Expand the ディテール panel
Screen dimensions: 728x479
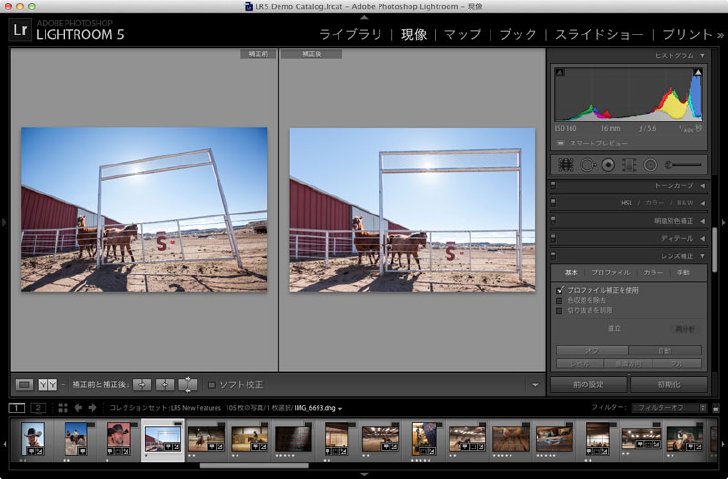click(x=629, y=238)
